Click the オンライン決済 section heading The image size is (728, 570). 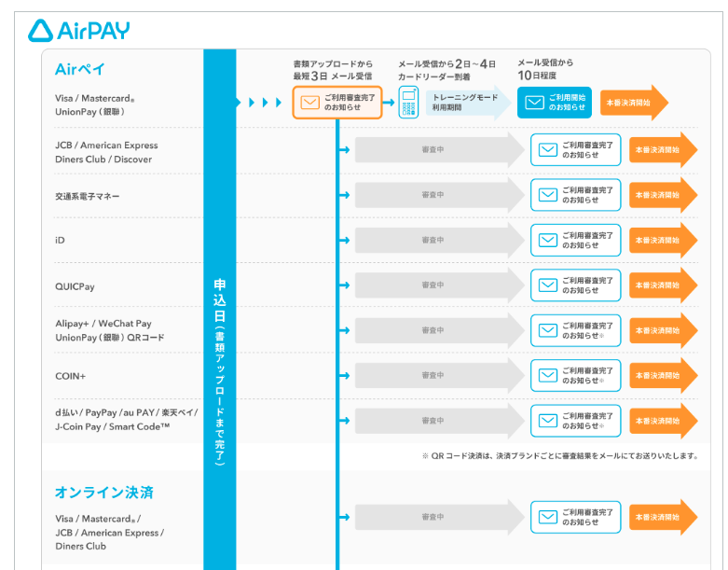[x=103, y=493]
